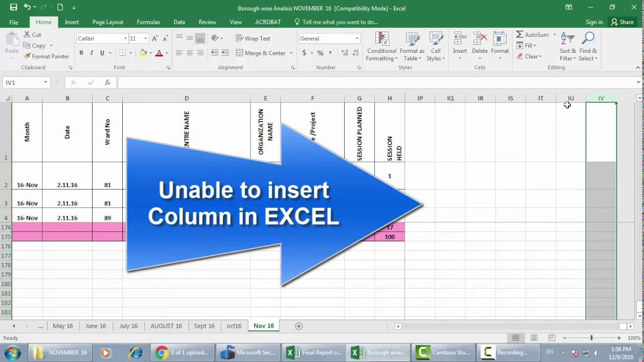644x362 pixels.
Task: Open Sort & Filter tool
Action: coord(568,47)
